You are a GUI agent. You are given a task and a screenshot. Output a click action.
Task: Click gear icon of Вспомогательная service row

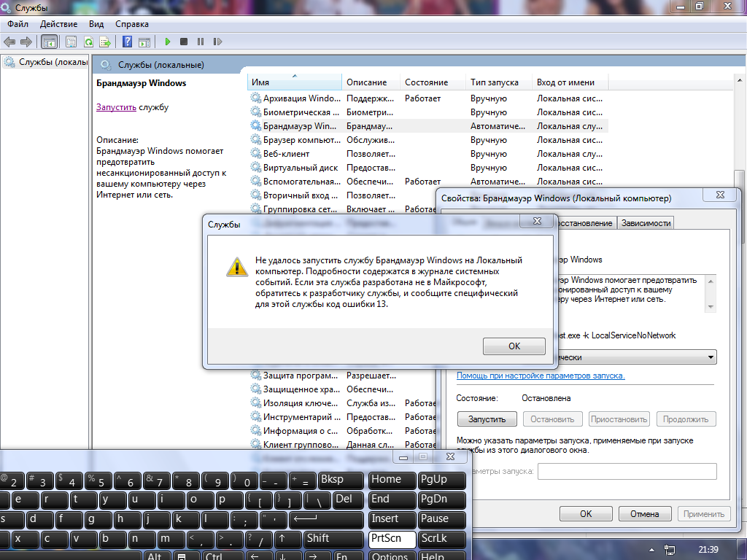click(256, 181)
